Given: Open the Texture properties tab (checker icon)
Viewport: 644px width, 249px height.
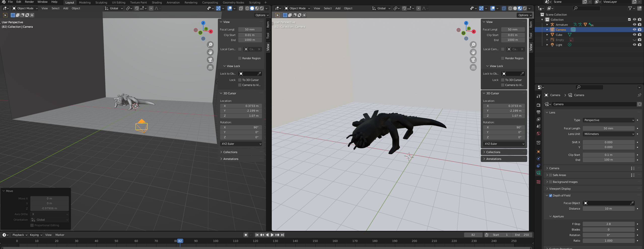Looking at the screenshot, I should (538, 182).
